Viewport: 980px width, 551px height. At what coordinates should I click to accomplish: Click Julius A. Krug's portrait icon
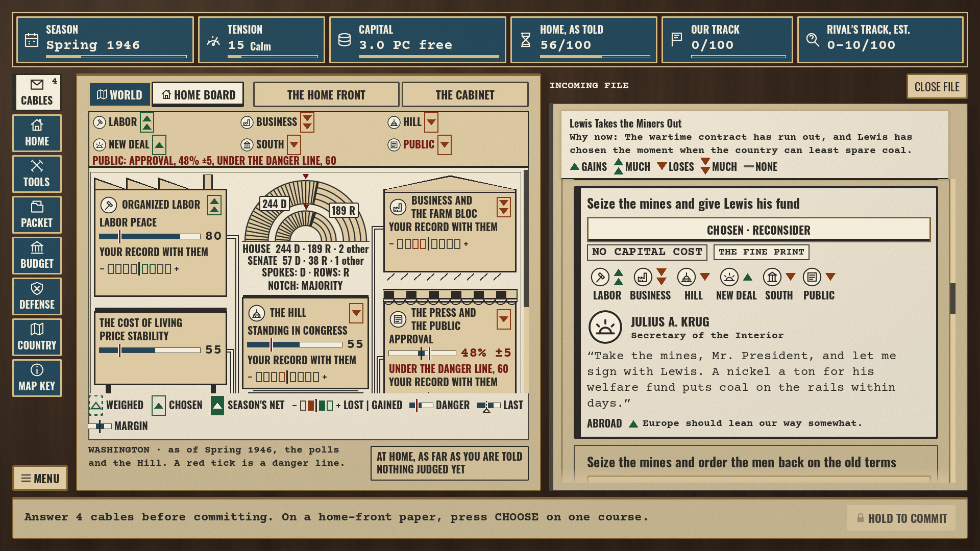(605, 327)
